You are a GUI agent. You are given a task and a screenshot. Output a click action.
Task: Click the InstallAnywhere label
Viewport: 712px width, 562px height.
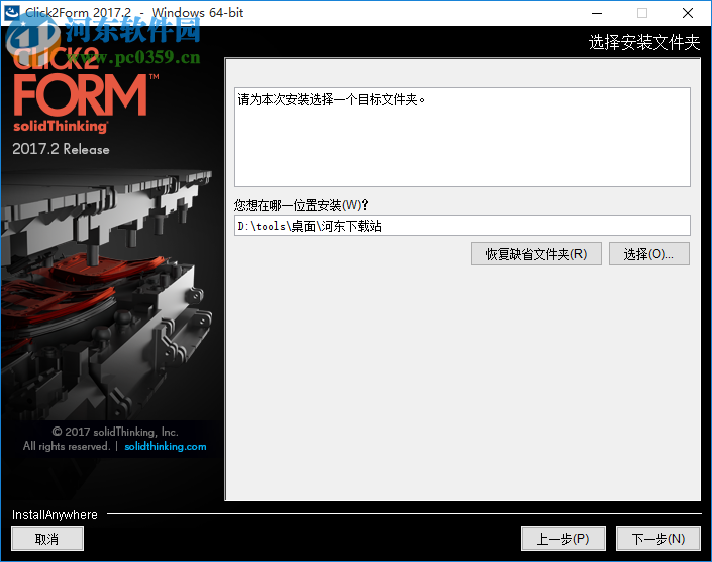click(x=54, y=514)
